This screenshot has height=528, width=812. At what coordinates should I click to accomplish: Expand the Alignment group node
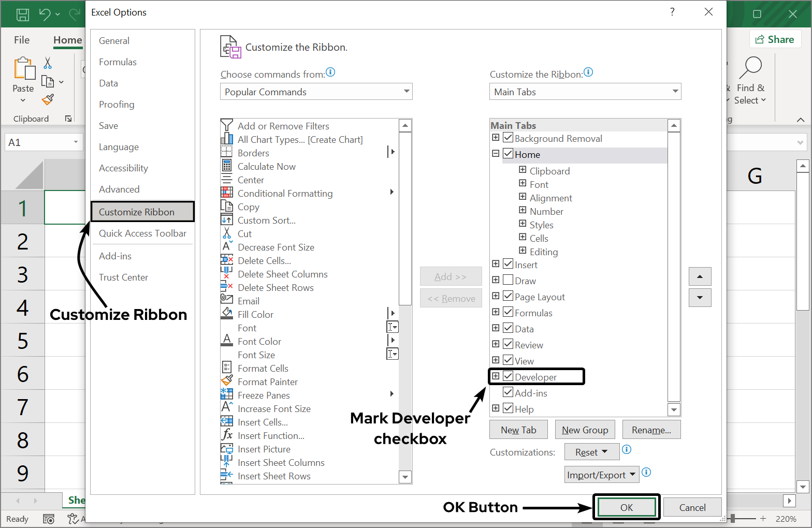[523, 197]
